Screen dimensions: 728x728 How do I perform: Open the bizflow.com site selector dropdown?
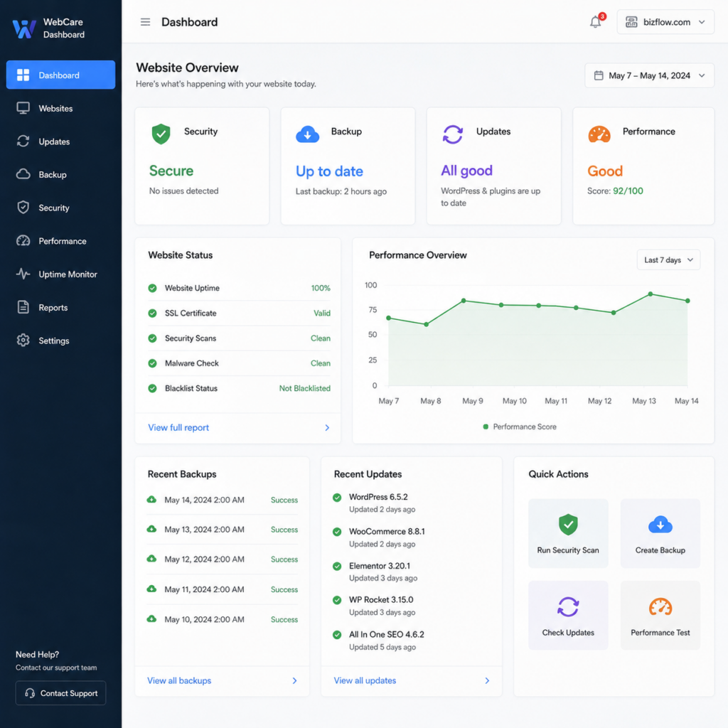click(x=665, y=22)
